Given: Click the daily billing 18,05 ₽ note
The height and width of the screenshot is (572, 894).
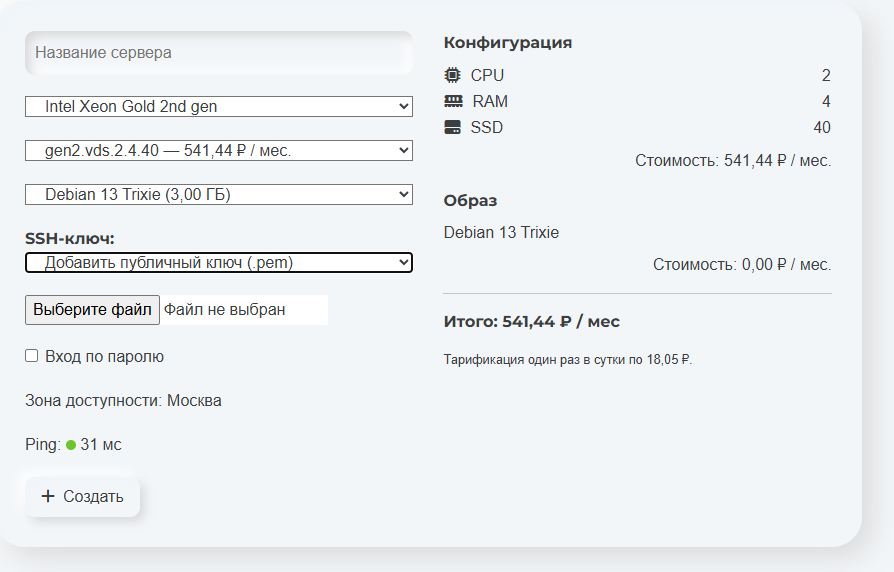Looking at the screenshot, I should 568,360.
